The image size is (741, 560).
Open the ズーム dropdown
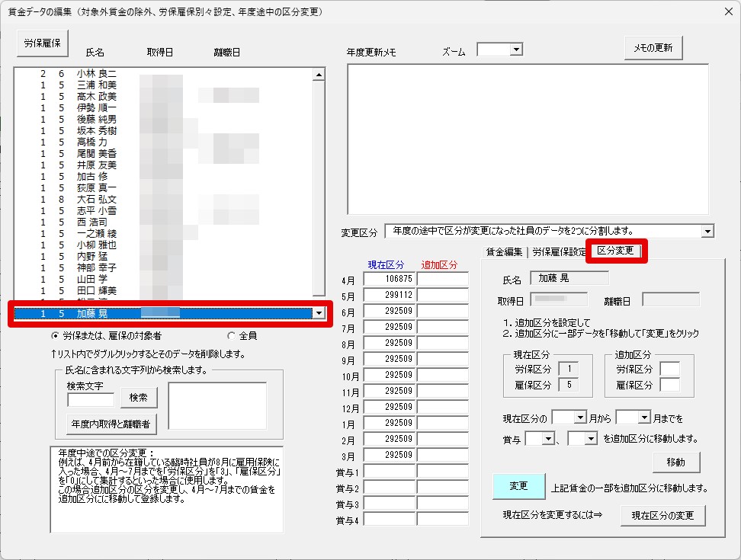point(515,50)
